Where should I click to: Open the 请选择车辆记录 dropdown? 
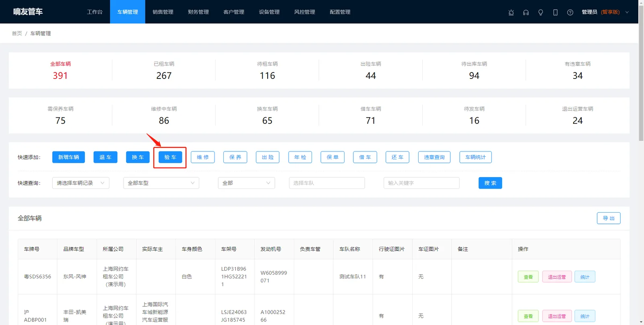(80, 183)
